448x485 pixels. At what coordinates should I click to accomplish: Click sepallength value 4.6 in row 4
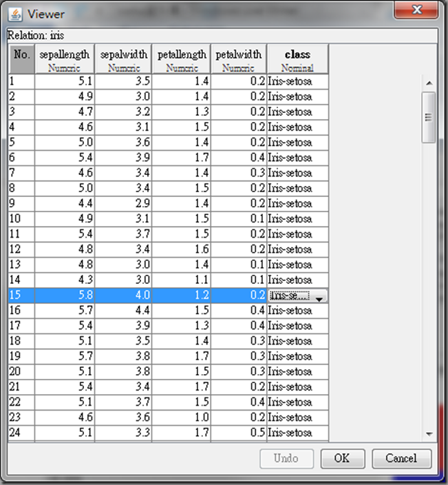(x=65, y=127)
